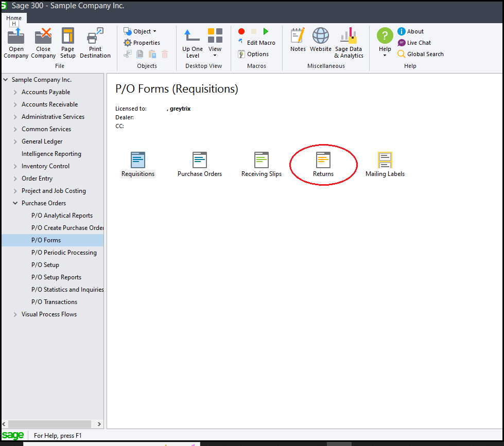Open macro Options
Image resolution: width=504 pixels, height=446 pixels.
tap(253, 54)
